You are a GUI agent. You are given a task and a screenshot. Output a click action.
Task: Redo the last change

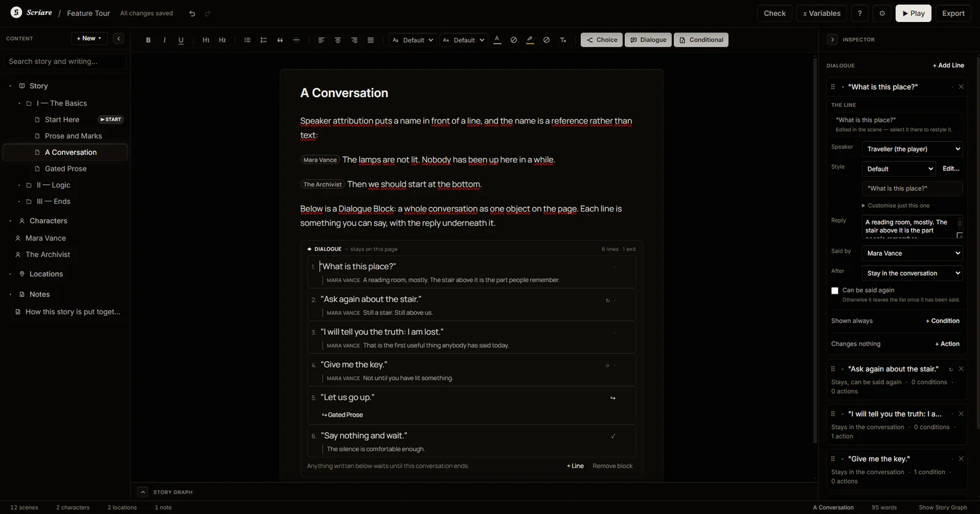[208, 13]
